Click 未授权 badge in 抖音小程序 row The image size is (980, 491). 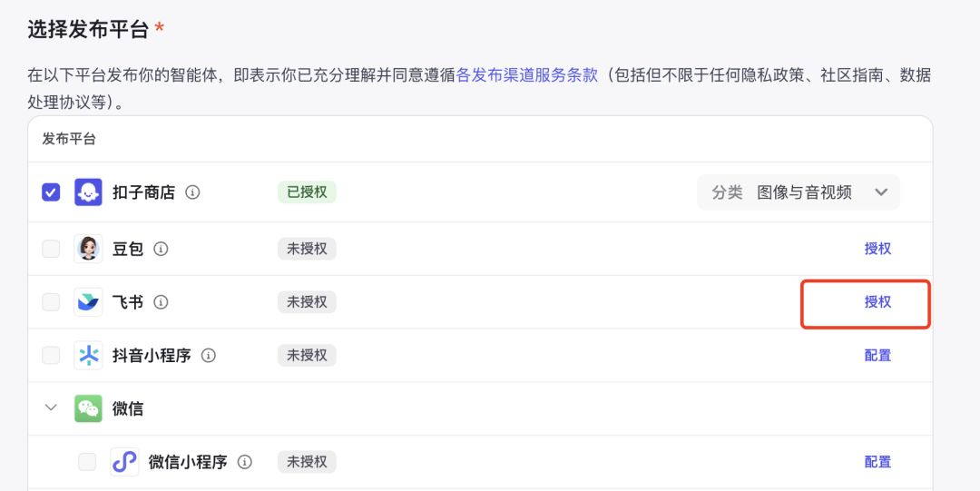coord(307,355)
